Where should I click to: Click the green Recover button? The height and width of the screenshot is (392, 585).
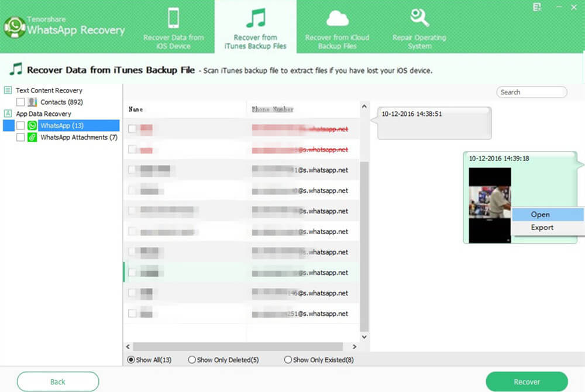[x=527, y=381]
